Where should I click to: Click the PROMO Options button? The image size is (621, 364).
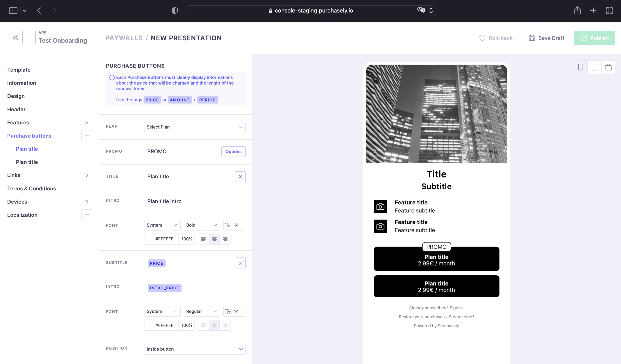pos(233,152)
